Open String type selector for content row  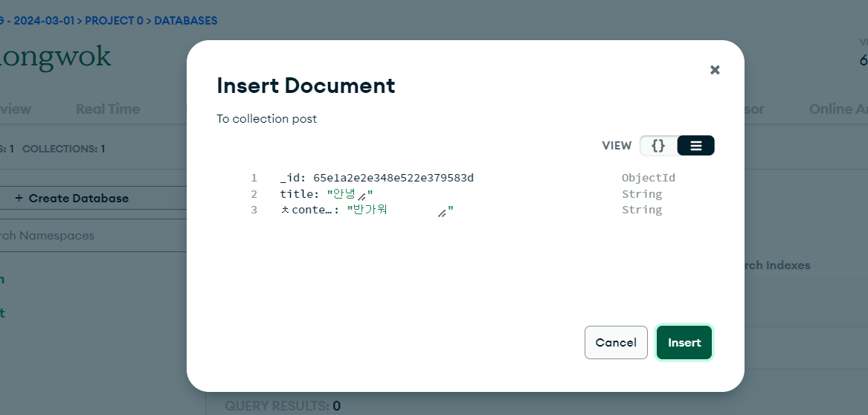click(x=642, y=210)
